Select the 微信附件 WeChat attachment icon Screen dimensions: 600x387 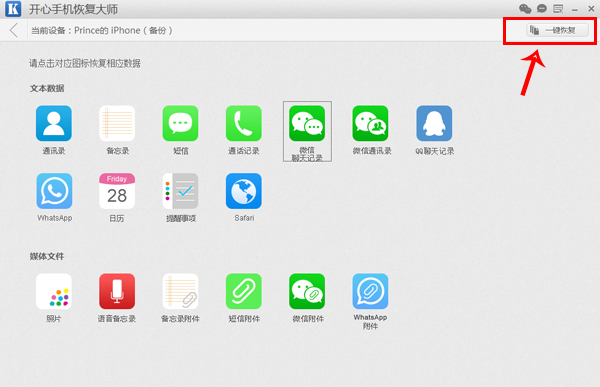[307, 291]
